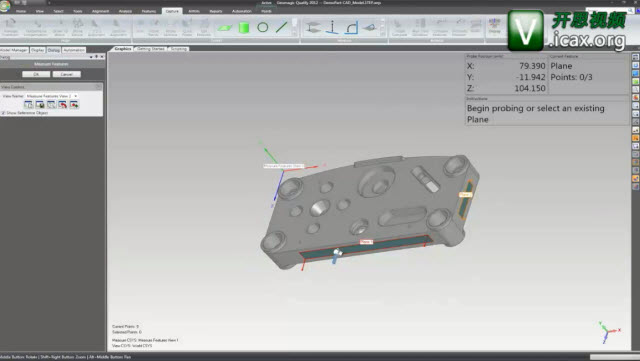
Task: Collapse the View Control section
Action: 98,87
